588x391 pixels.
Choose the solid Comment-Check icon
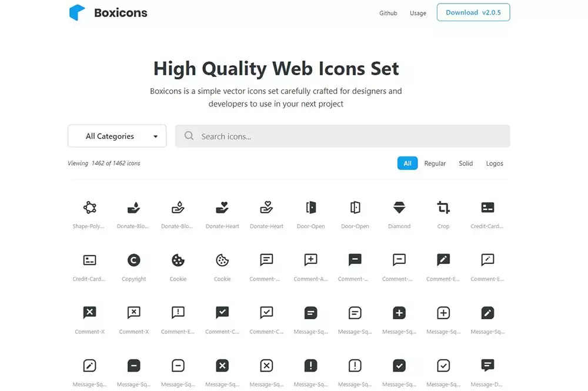[222, 313]
